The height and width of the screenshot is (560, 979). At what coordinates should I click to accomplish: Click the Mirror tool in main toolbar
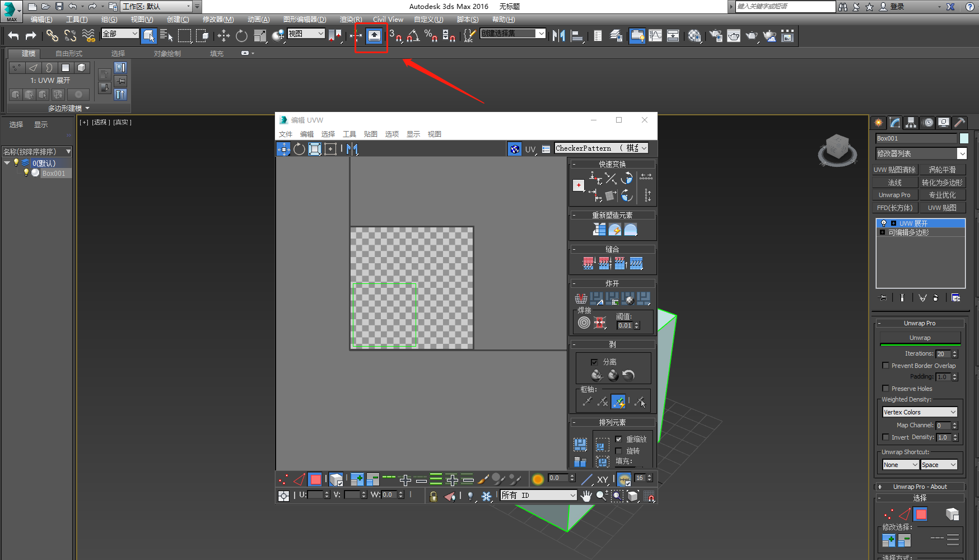click(558, 36)
